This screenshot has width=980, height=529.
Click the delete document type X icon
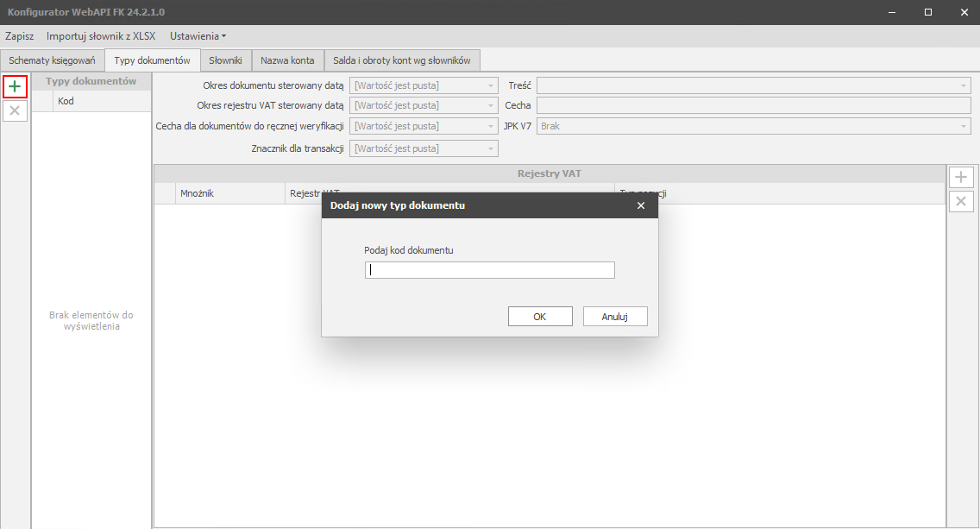coord(15,110)
